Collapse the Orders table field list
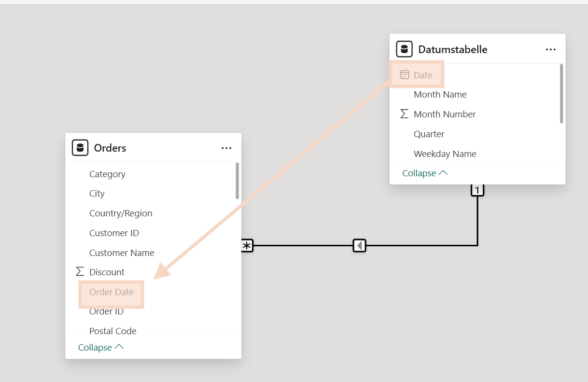This screenshot has width=588, height=382. coord(101,347)
